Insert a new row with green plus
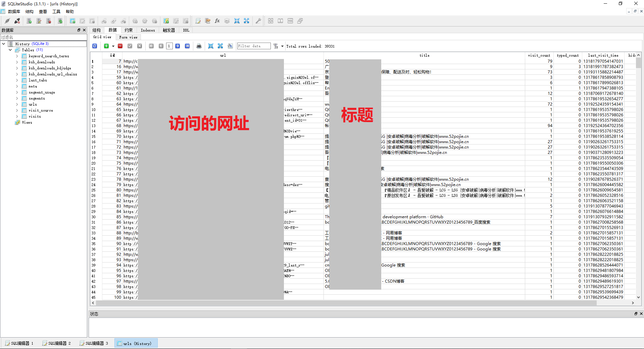The image size is (644, 349). coord(106,46)
